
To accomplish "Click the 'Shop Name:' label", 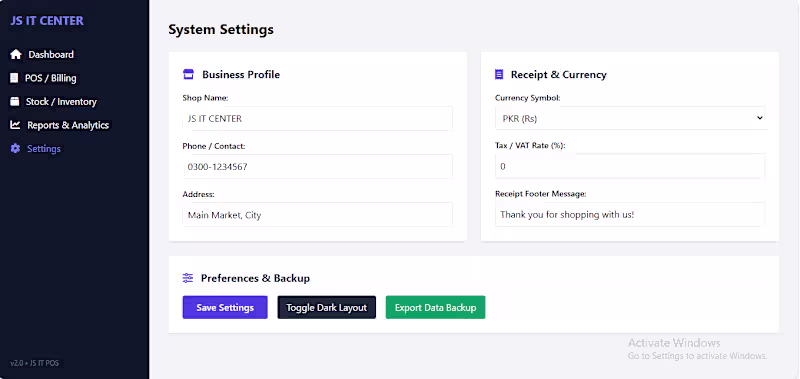I will click(205, 97).
